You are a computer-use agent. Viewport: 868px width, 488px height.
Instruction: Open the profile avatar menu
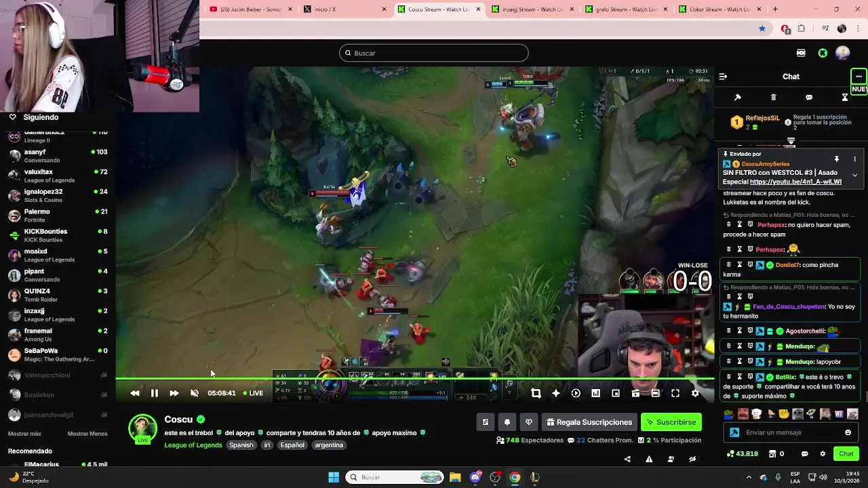tap(842, 53)
